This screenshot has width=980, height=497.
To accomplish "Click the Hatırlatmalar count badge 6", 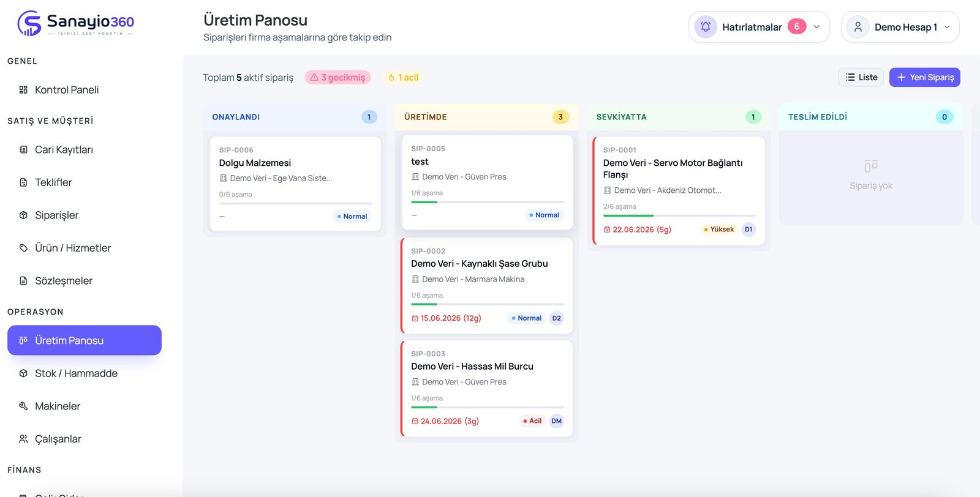I will [x=796, y=26].
